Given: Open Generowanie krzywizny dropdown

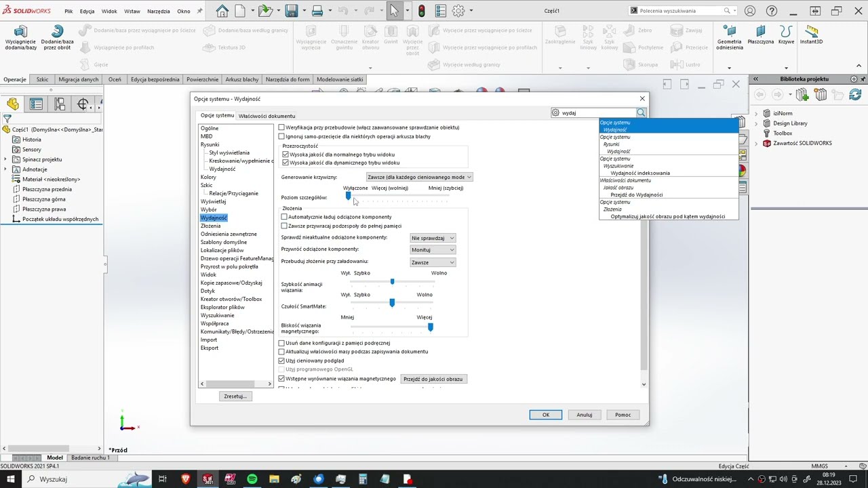Looking at the screenshot, I should click(419, 177).
